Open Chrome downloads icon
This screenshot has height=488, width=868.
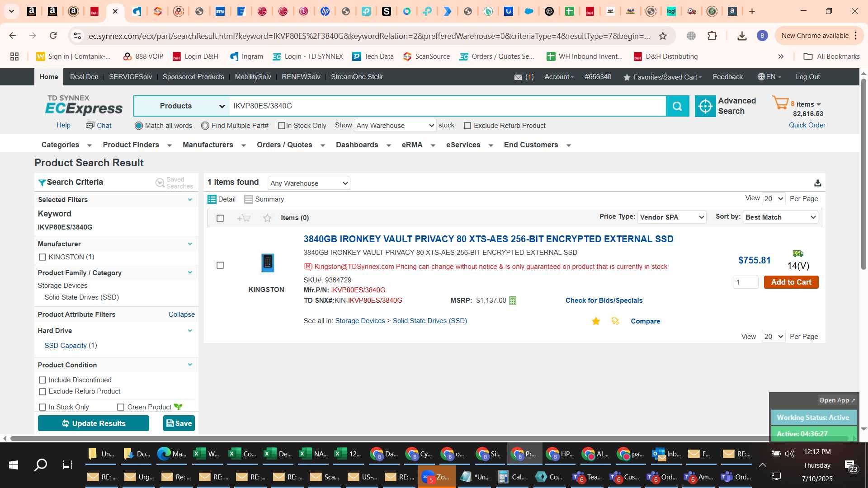click(x=742, y=36)
